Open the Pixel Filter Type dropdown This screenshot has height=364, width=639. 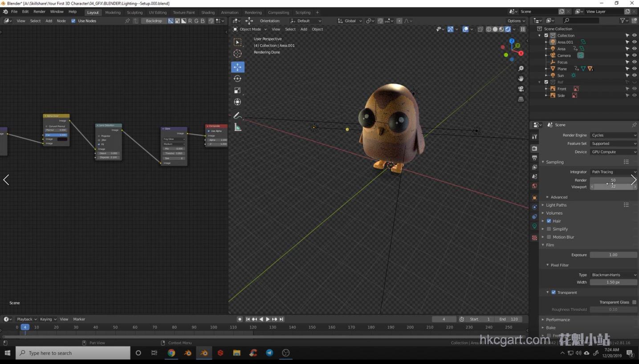613,275
